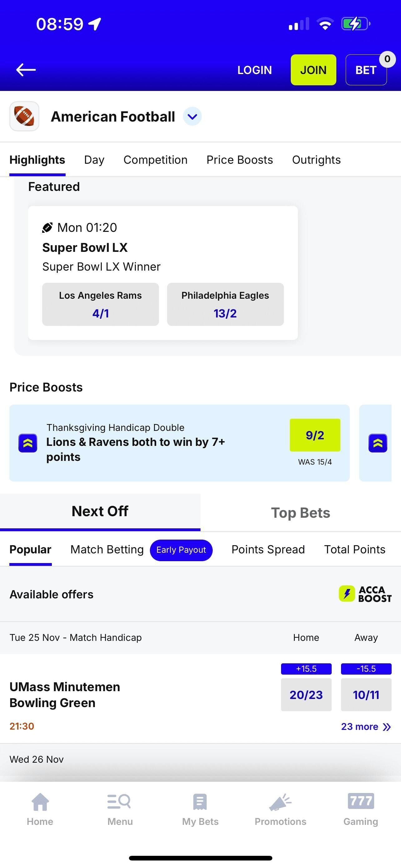Open the Menu search icon
This screenshot has width=401, height=868.
120,802
